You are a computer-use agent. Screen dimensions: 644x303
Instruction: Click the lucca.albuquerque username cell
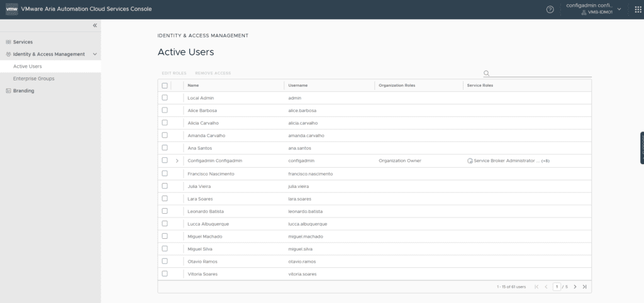[308, 224]
